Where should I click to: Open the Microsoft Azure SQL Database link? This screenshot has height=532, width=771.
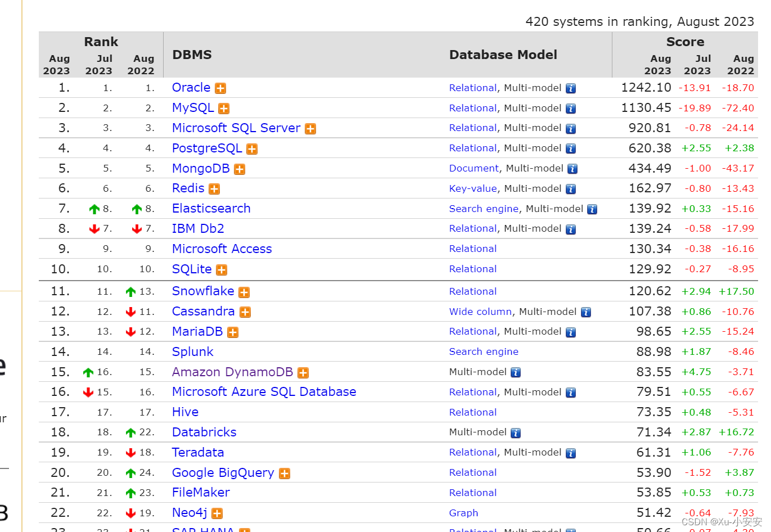(264, 392)
